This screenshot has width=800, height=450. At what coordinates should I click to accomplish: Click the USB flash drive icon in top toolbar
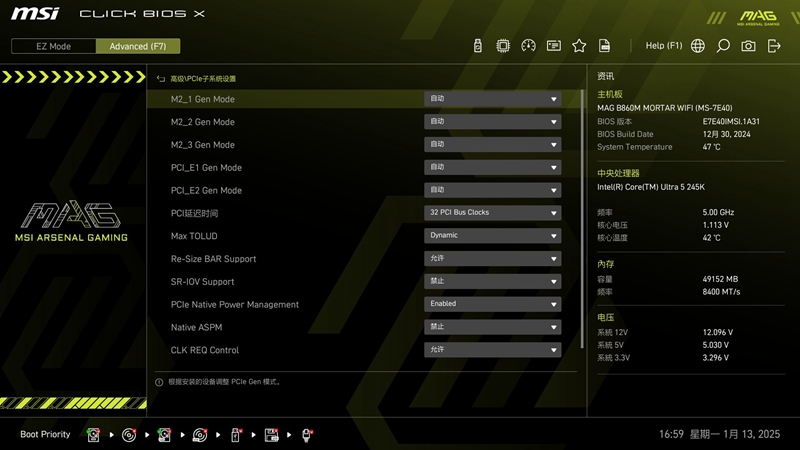point(478,46)
